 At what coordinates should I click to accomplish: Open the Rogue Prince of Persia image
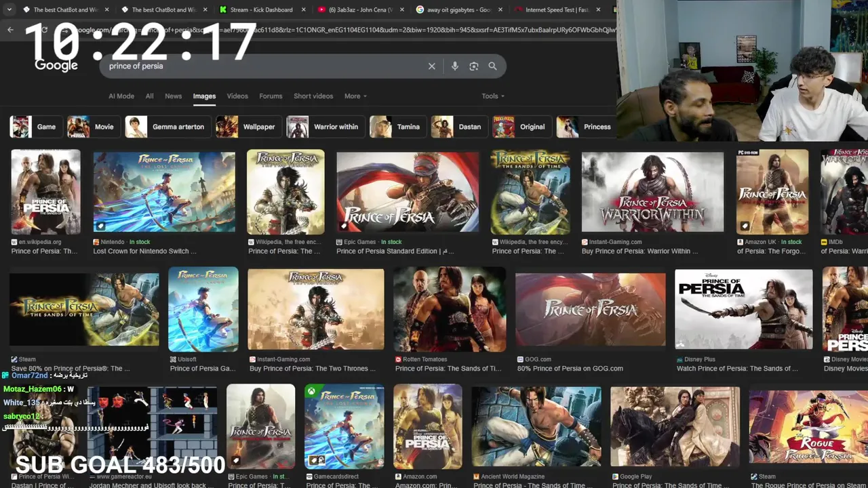pos(808,426)
